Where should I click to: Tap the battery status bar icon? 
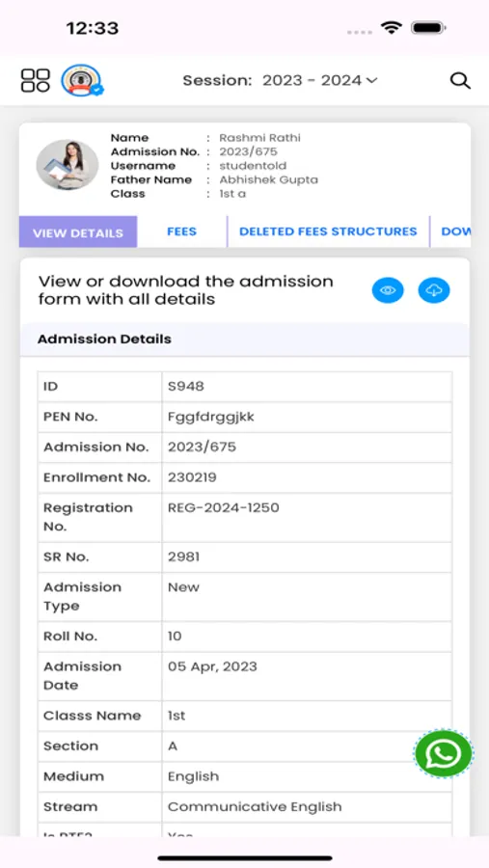point(429,28)
